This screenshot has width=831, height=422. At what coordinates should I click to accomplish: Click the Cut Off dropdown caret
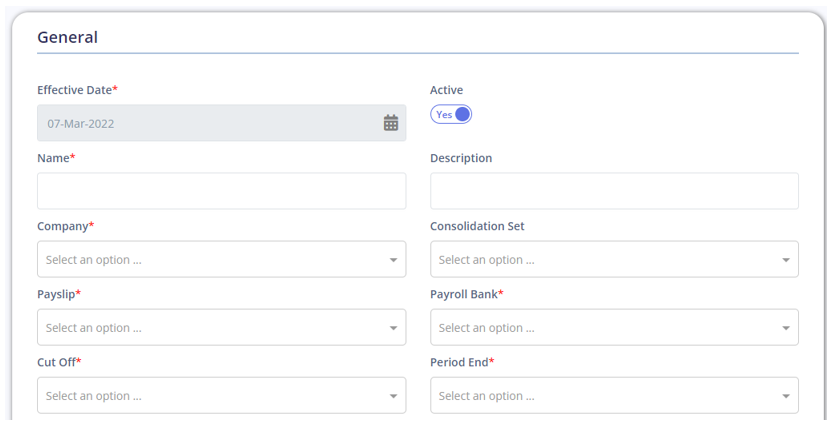tap(393, 396)
